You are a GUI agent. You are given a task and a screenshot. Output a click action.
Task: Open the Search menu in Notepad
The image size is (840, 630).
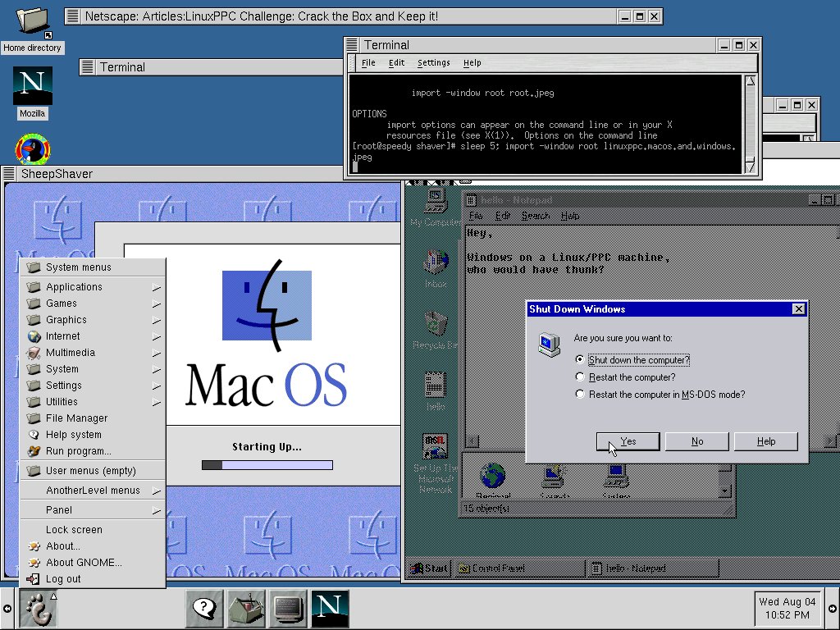click(x=535, y=216)
